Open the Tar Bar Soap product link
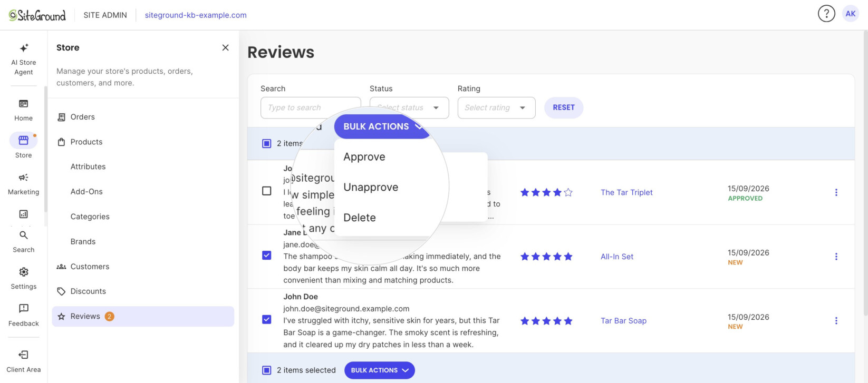Screen dimensions: 868x383 (x=623, y=320)
